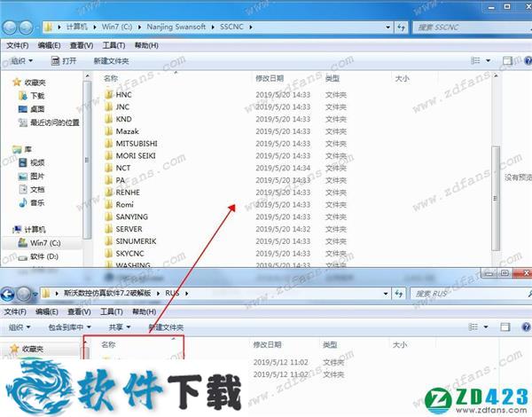Click the 搜索 RUS search field

(471, 294)
